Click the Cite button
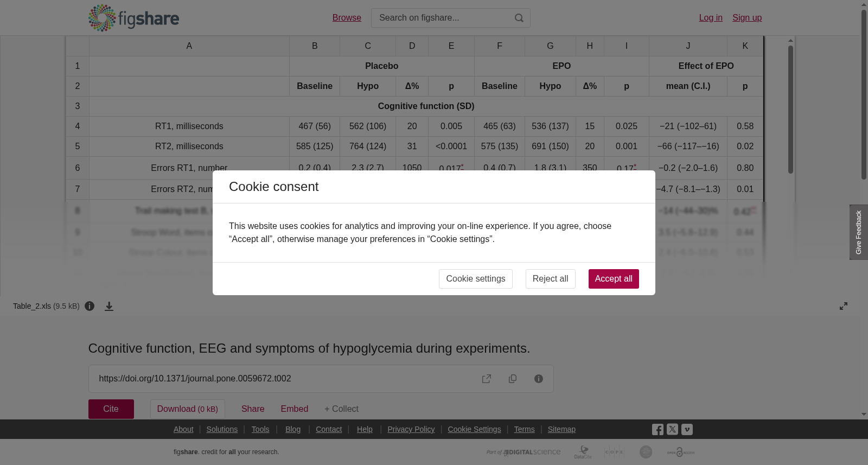Image resolution: width=868 pixels, height=465 pixels. coord(111,409)
